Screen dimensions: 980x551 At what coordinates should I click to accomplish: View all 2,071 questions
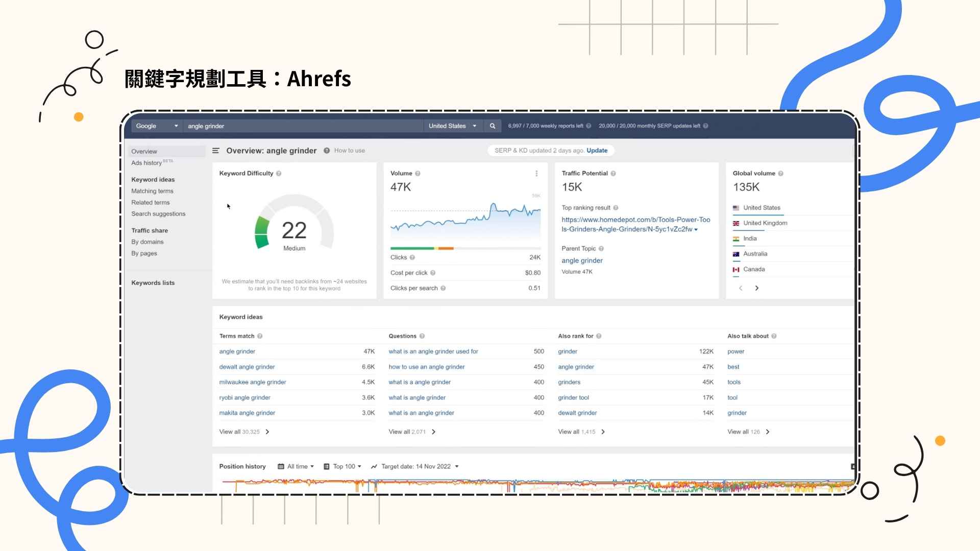pos(412,432)
